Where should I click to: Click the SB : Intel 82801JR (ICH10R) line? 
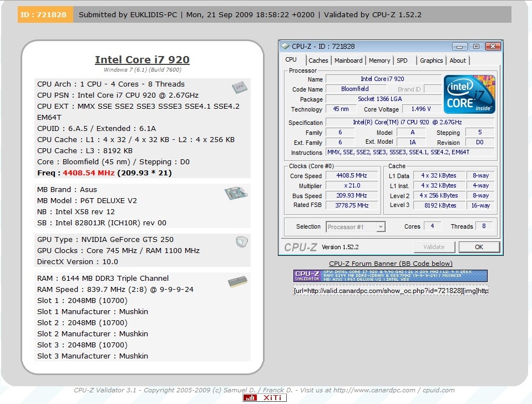point(102,223)
